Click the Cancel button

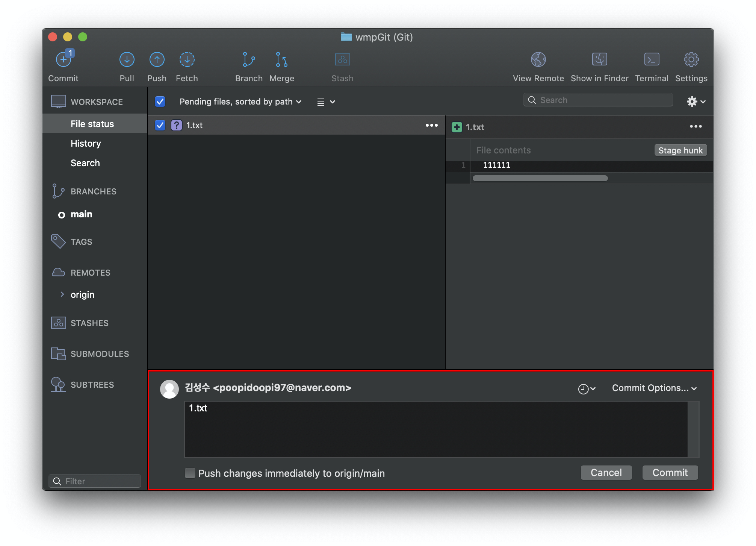point(606,473)
